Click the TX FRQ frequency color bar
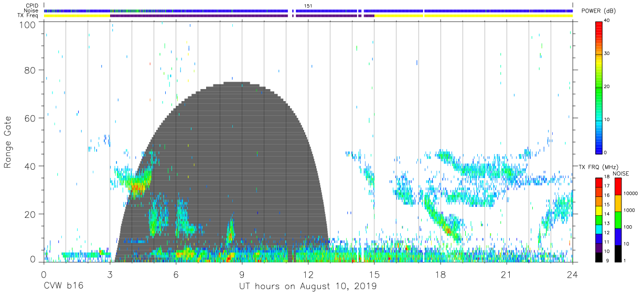 coord(599,219)
